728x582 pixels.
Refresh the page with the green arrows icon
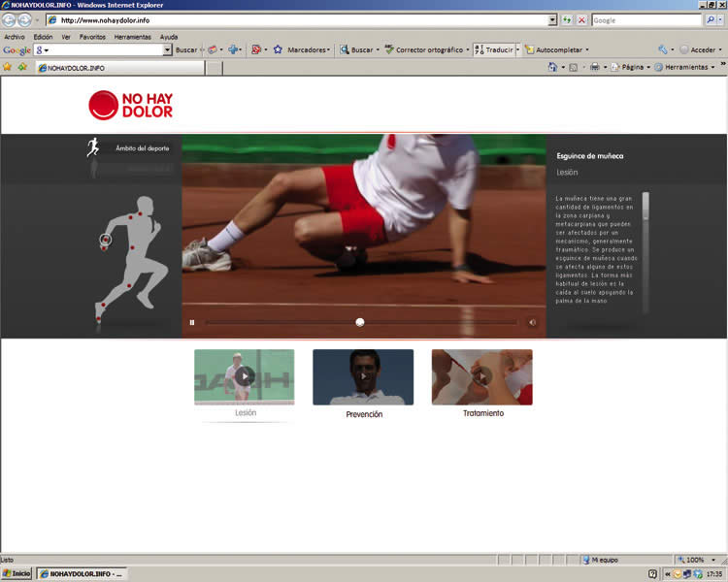567,20
